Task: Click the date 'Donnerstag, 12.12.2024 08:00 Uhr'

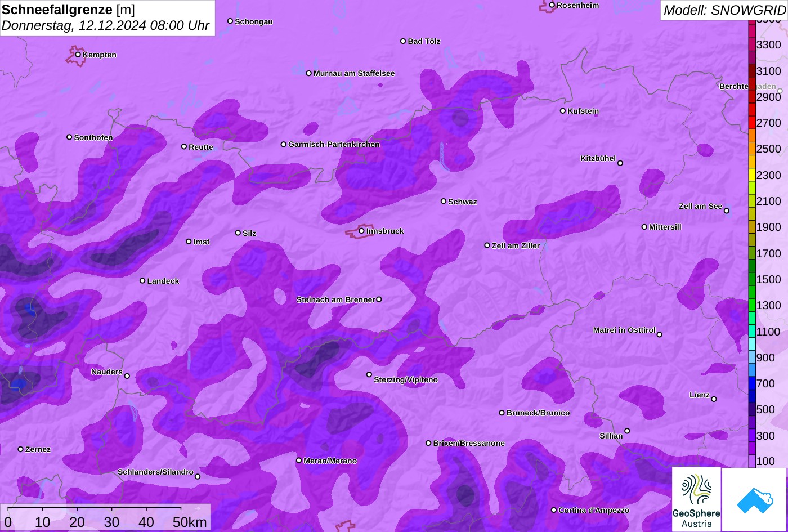Action: pyautogui.click(x=106, y=25)
